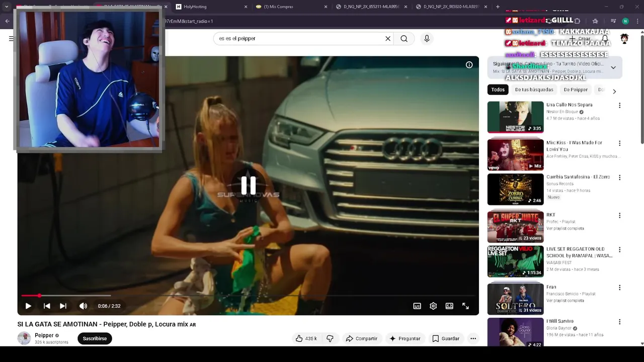Show more filter chips with right arrow
This screenshot has height=362, width=644.
coord(614,91)
